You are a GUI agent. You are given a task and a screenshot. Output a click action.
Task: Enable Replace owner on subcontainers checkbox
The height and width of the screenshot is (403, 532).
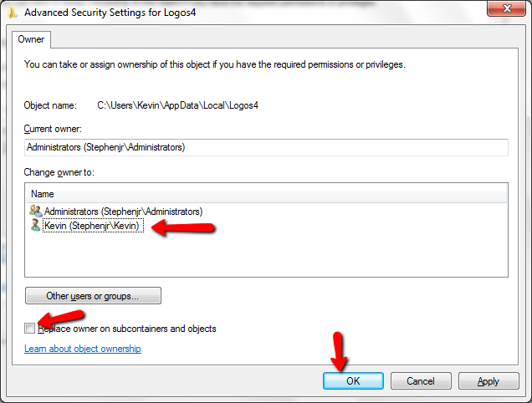click(x=29, y=328)
